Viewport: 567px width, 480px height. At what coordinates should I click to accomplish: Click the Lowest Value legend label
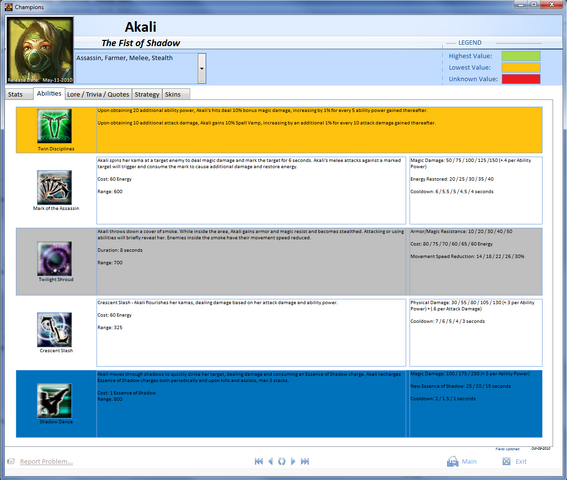(469, 68)
